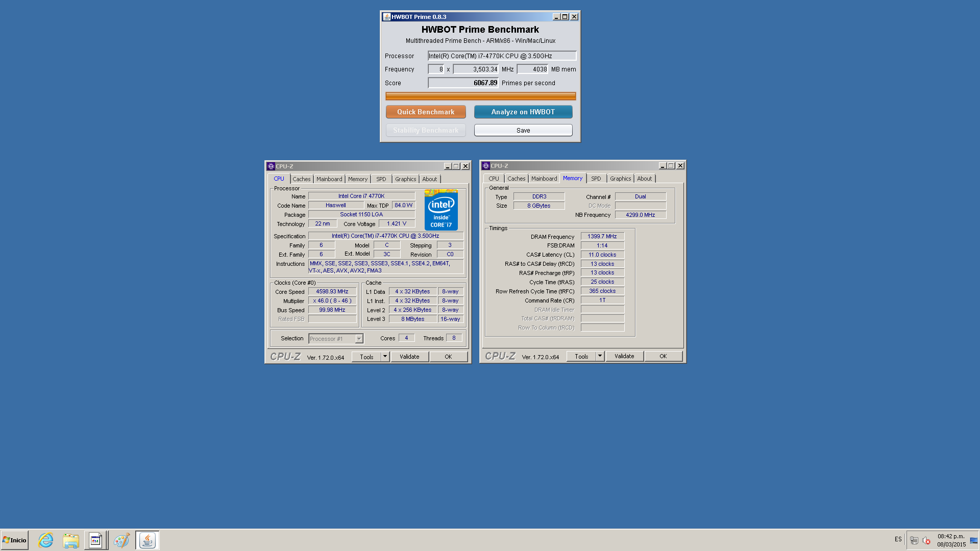Click the Core Speed value 4598.93 MHz
The height and width of the screenshot is (551, 980).
point(332,291)
